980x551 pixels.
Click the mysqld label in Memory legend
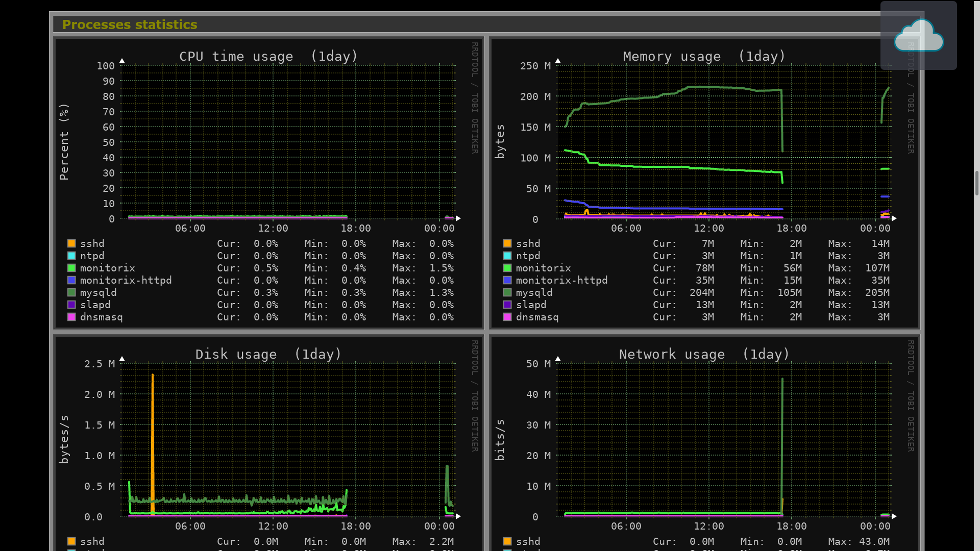pos(534,292)
